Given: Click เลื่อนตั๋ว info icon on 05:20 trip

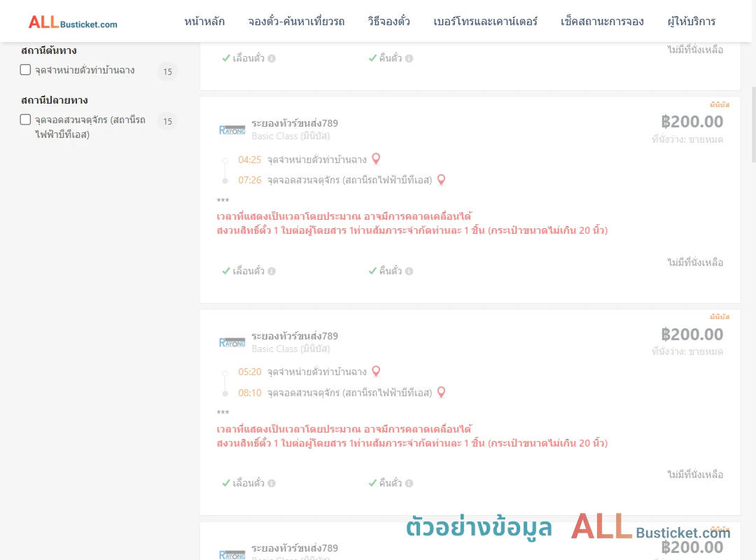Looking at the screenshot, I should (272, 483).
